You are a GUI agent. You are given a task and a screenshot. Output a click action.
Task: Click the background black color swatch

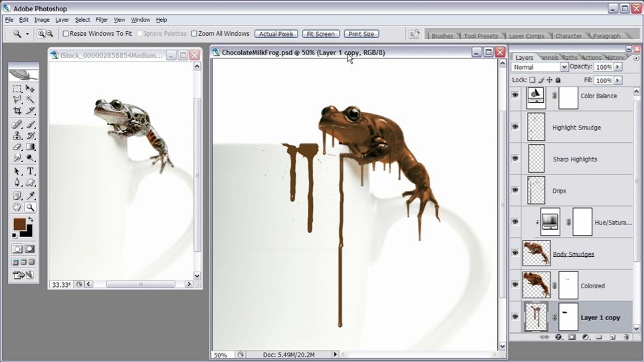(29, 232)
